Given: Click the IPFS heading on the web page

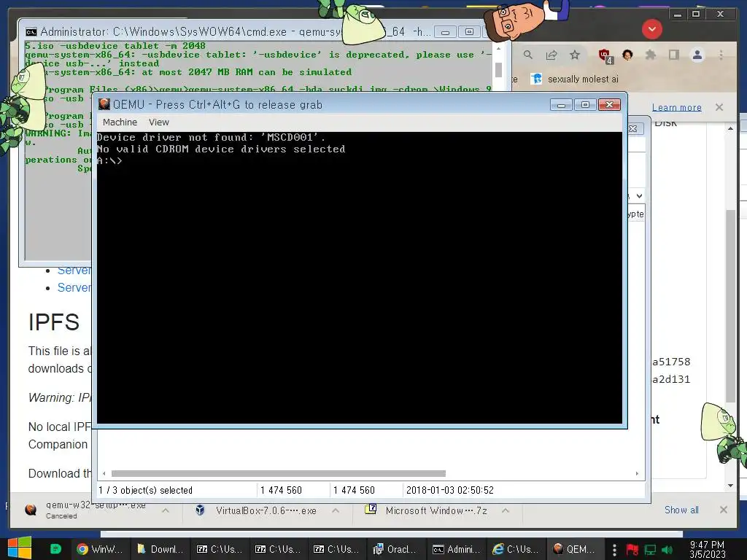Looking at the screenshot, I should pyautogui.click(x=54, y=322).
